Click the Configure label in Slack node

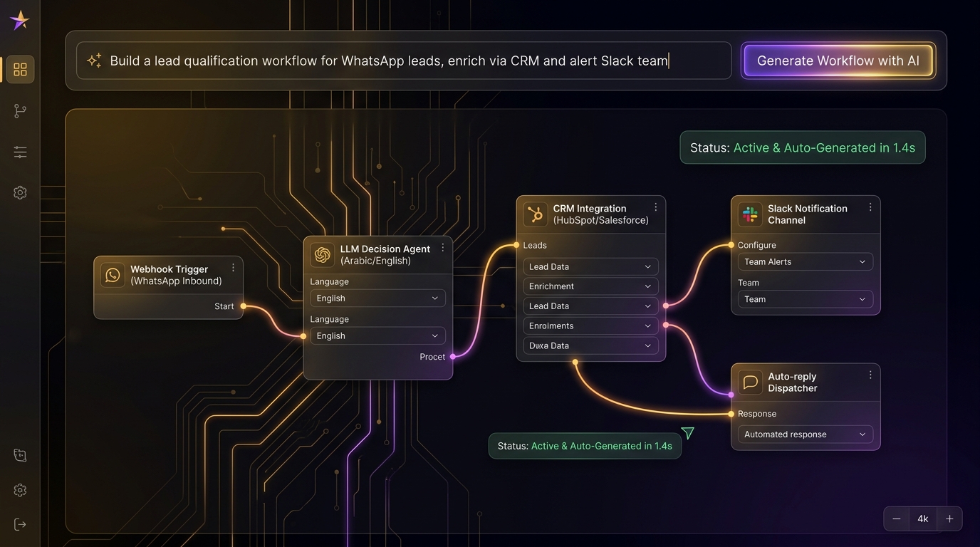tap(756, 245)
